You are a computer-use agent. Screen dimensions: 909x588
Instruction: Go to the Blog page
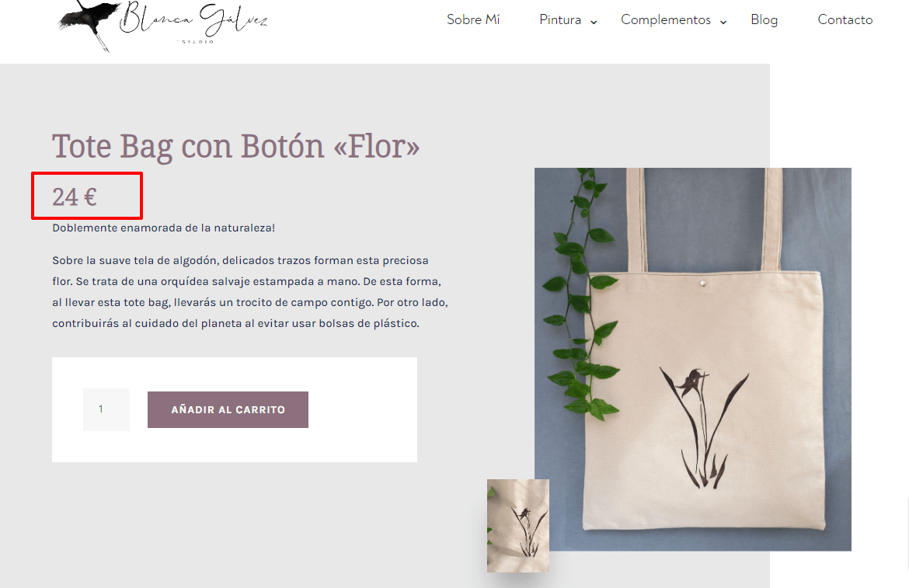click(764, 19)
